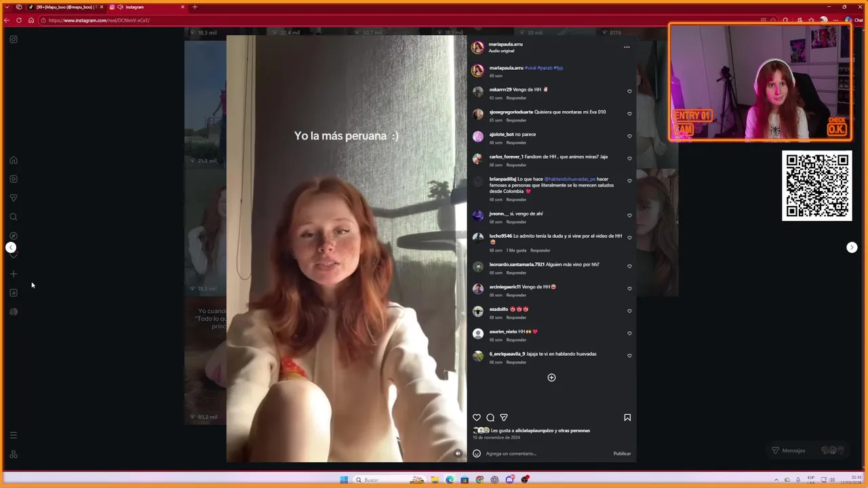Like jvsonn__'s comment
This screenshot has width=868, height=488.
[629, 216]
